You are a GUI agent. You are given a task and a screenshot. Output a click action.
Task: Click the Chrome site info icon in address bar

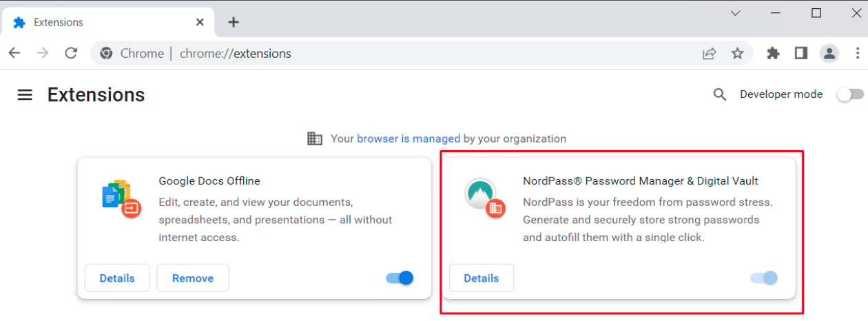tap(106, 53)
